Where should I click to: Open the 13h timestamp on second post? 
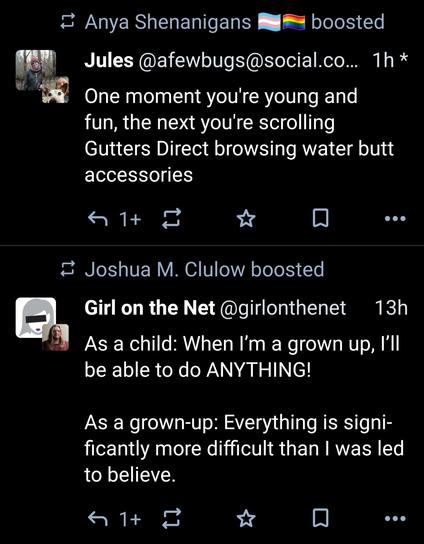[391, 308]
